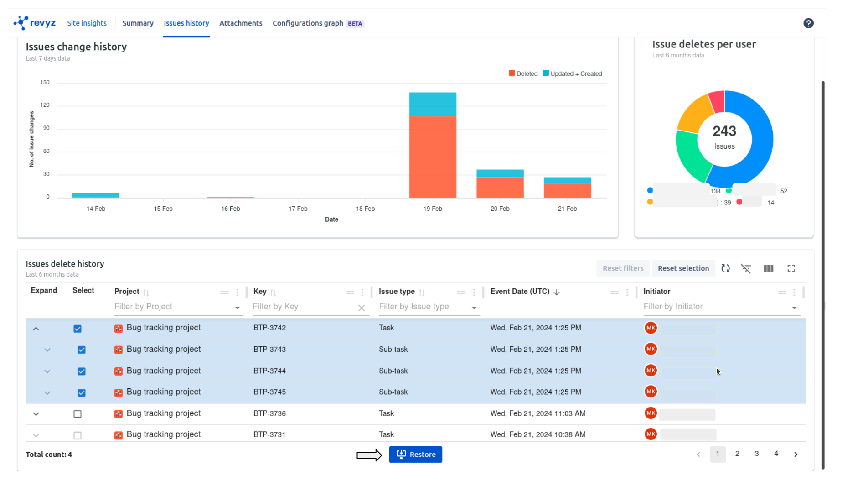Screen dimensions: 868x486
Task: Switch to the Attachments tab
Action: [240, 23]
